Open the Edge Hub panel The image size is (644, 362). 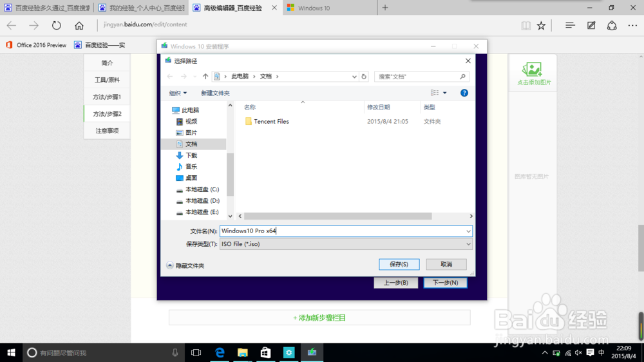coord(570,26)
